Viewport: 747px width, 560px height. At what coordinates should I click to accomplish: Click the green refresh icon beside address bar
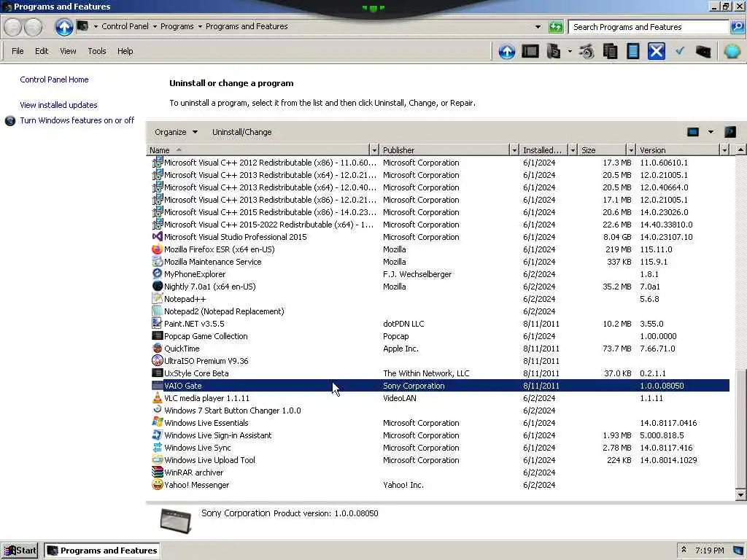555,27
